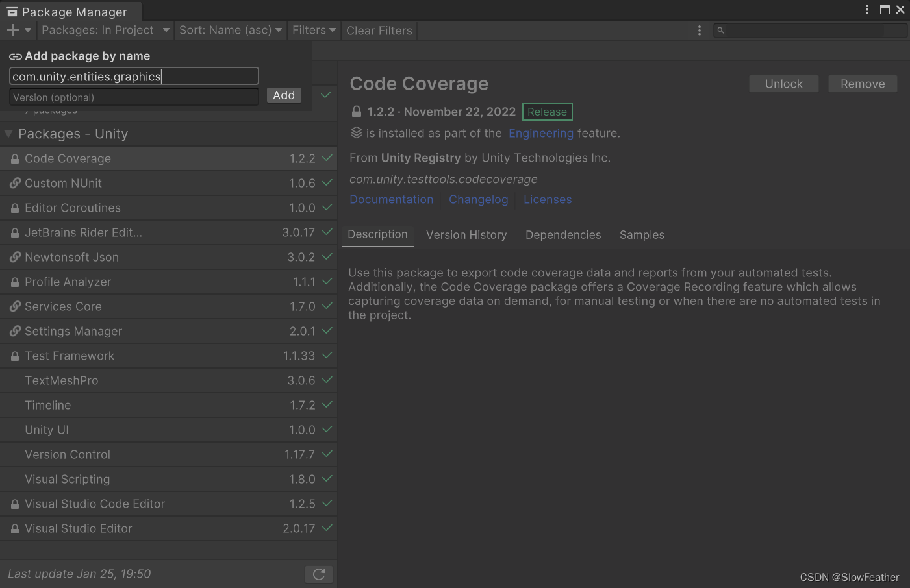Image resolution: width=910 pixels, height=588 pixels.
Task: Click installed checkmark on Visual Scripting row
Action: (327, 478)
